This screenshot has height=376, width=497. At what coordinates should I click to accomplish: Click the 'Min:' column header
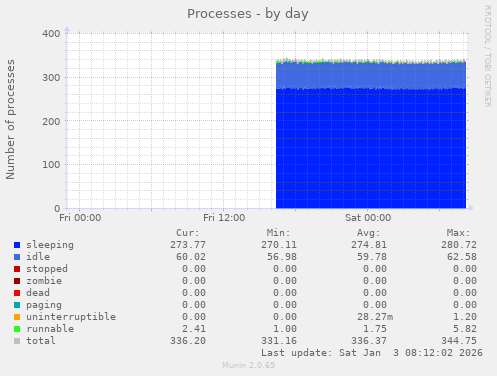coord(278,233)
